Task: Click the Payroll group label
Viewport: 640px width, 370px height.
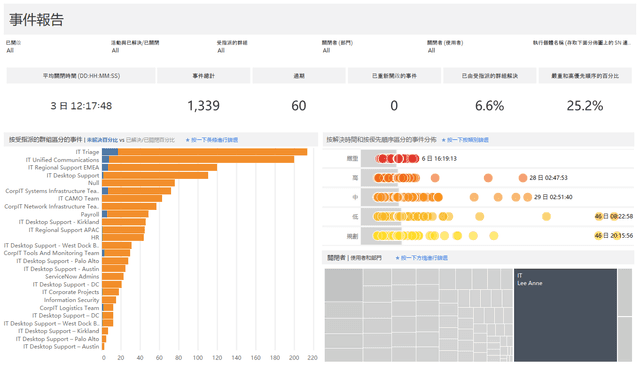Action: (90, 214)
